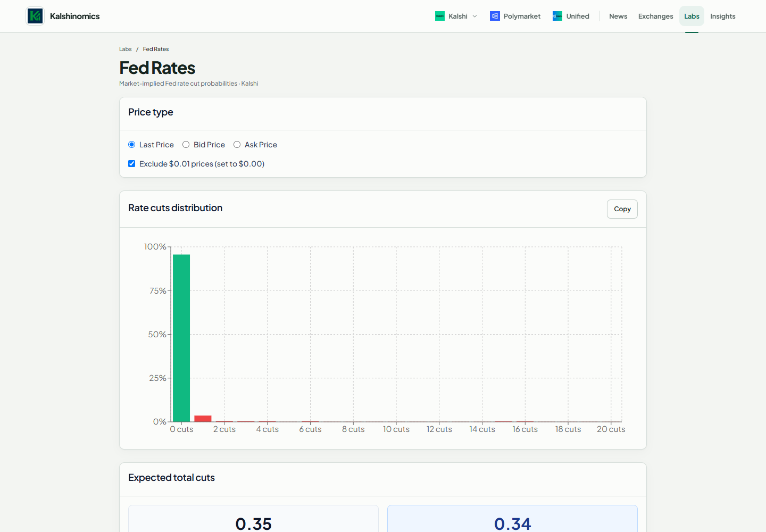The height and width of the screenshot is (532, 766).
Task: Click the Unified exchange icon
Action: [x=557, y=16]
